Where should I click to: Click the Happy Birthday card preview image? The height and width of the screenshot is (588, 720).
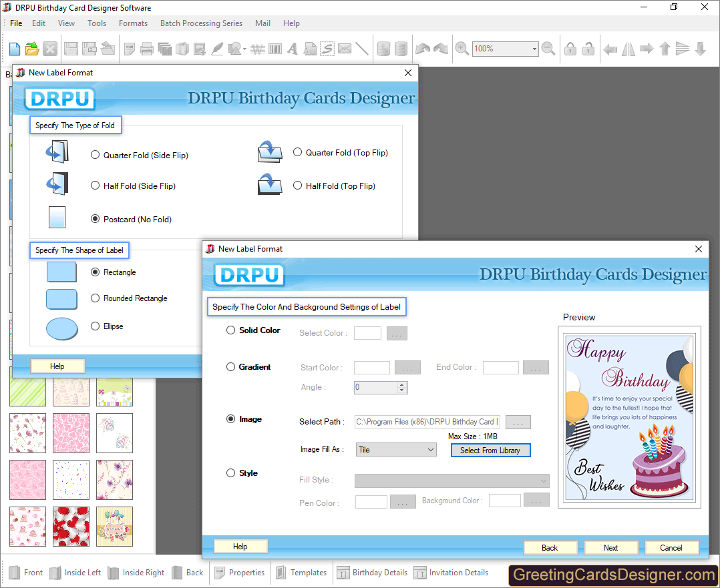click(x=630, y=418)
